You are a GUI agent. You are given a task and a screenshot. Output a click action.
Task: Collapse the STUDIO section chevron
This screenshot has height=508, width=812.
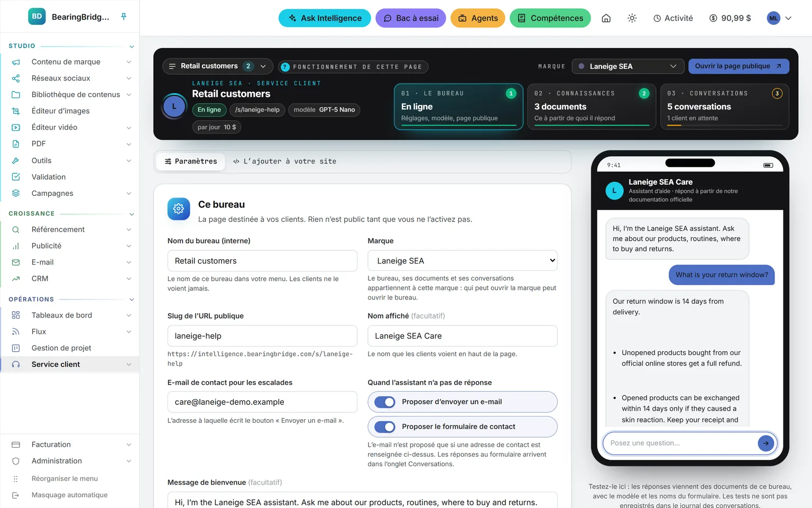click(132, 47)
